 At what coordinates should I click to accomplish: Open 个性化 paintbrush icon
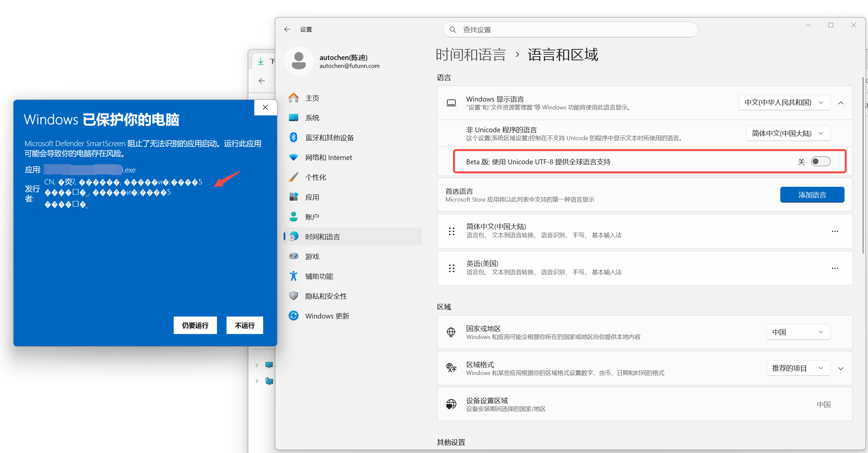293,177
